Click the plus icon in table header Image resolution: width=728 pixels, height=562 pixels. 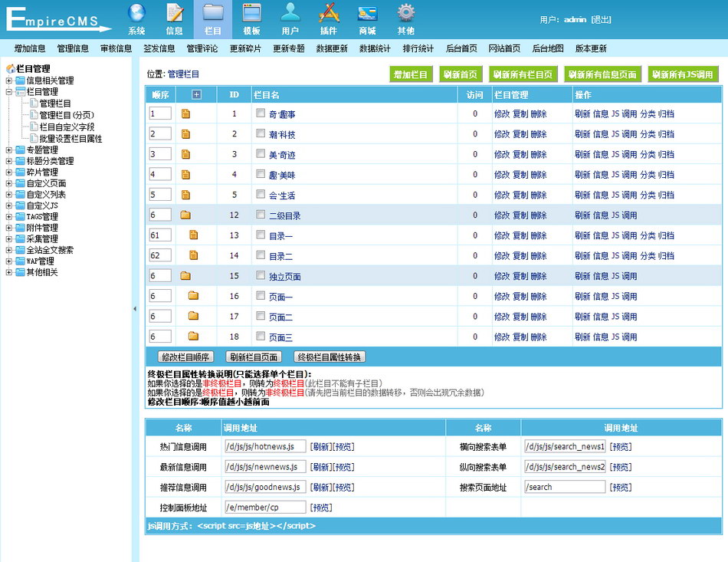point(196,95)
